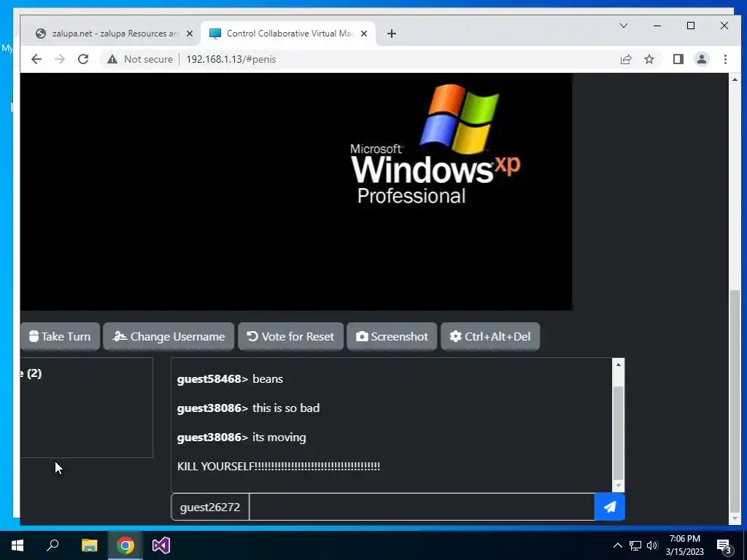Switch to the zalupa.net tab

coord(115,34)
